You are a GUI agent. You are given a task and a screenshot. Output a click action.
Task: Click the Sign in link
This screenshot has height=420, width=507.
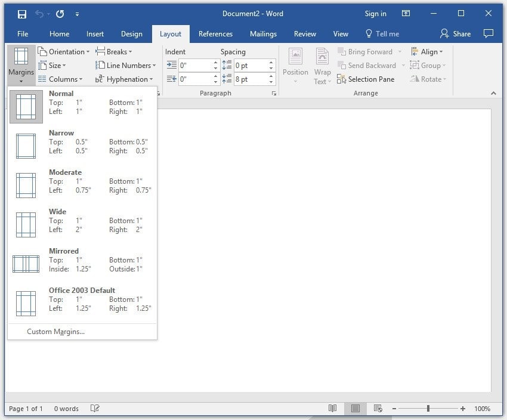click(375, 14)
